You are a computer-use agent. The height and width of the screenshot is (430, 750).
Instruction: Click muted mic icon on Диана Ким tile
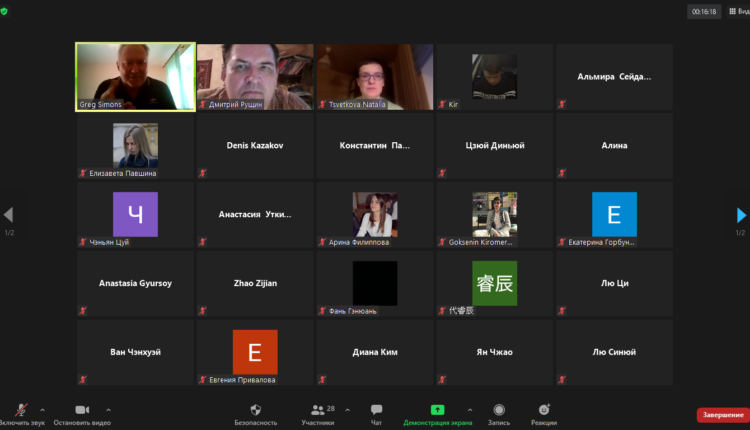[x=323, y=380]
